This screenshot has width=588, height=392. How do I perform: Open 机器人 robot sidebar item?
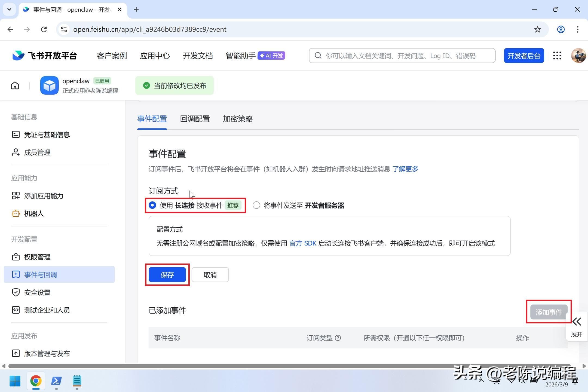(x=34, y=214)
